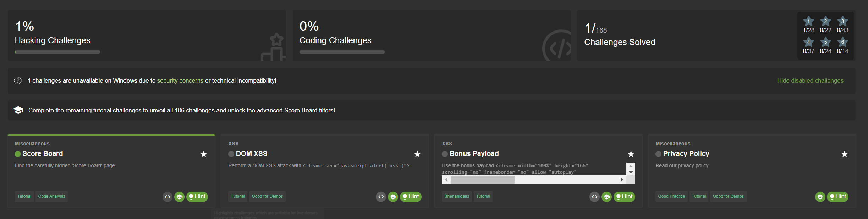Click Hint button on Privacy Policy card
This screenshot has width=868, height=219.
click(837, 197)
